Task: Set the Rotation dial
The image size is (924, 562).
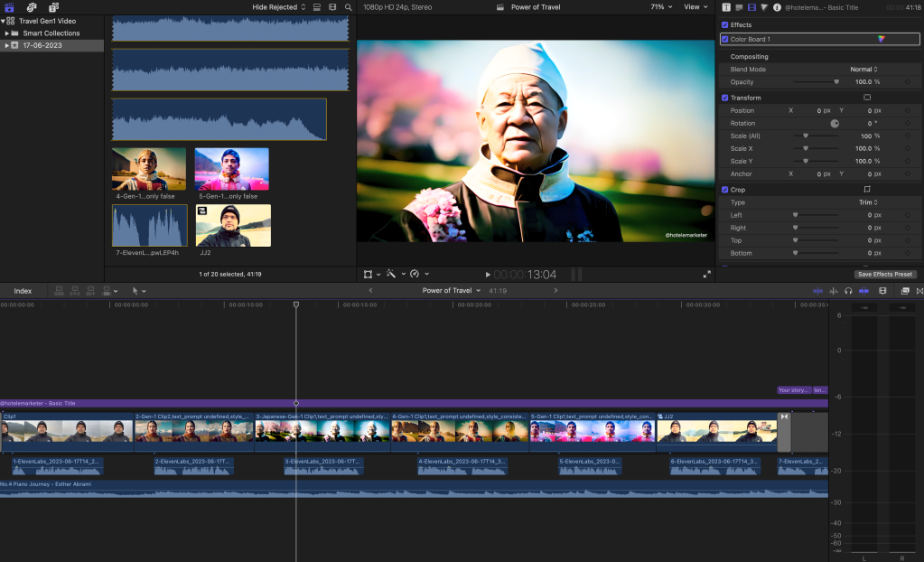Action: [x=835, y=123]
